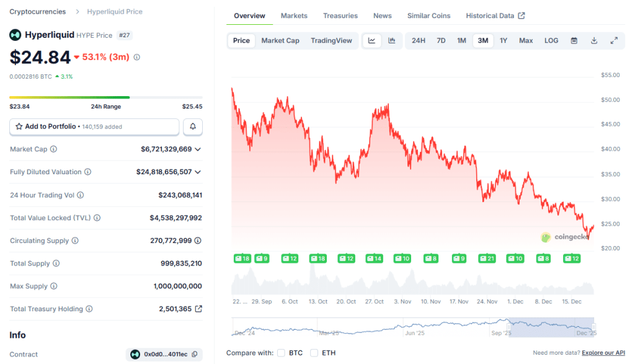Expand chart to fullscreen

click(614, 40)
